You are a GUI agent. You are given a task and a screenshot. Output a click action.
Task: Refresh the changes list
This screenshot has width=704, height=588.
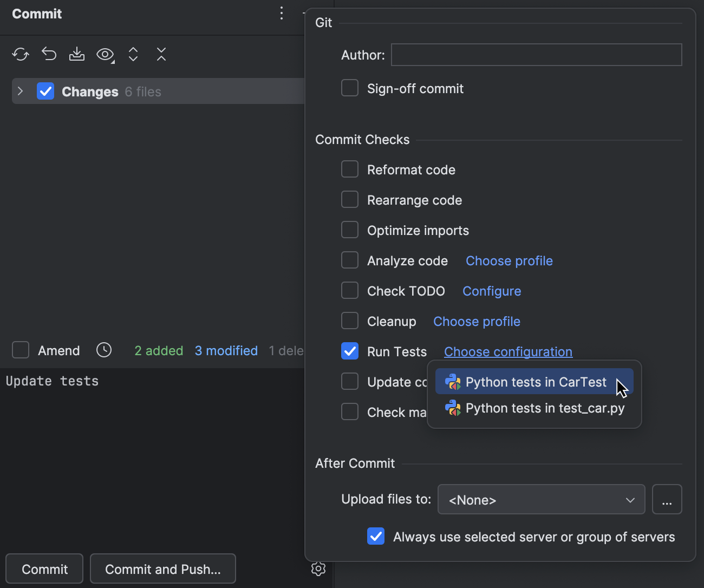point(20,54)
